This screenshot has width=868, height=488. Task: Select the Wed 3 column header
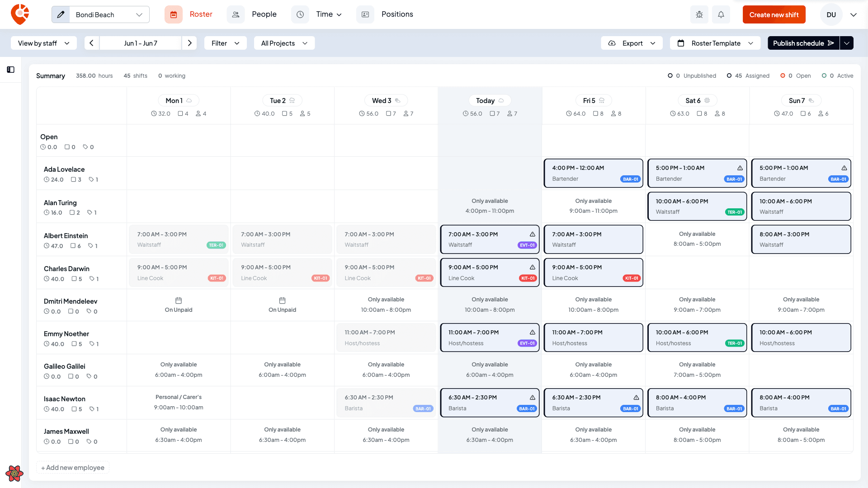point(386,100)
